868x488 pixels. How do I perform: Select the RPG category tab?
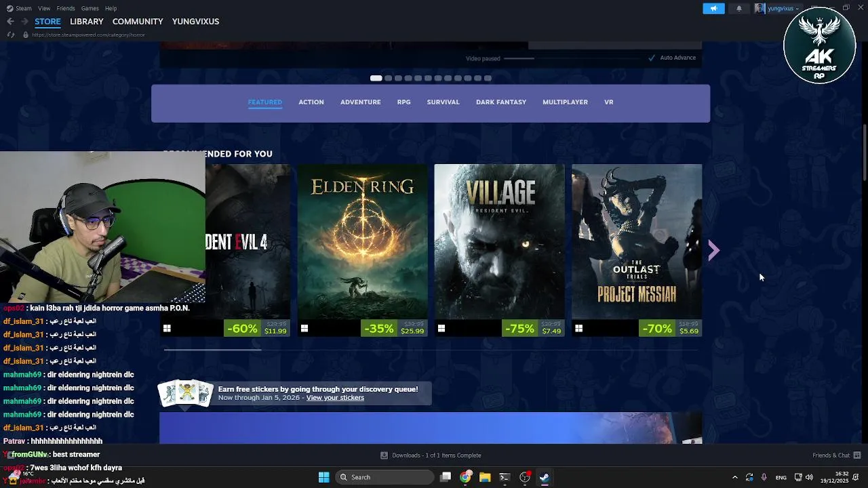click(404, 102)
